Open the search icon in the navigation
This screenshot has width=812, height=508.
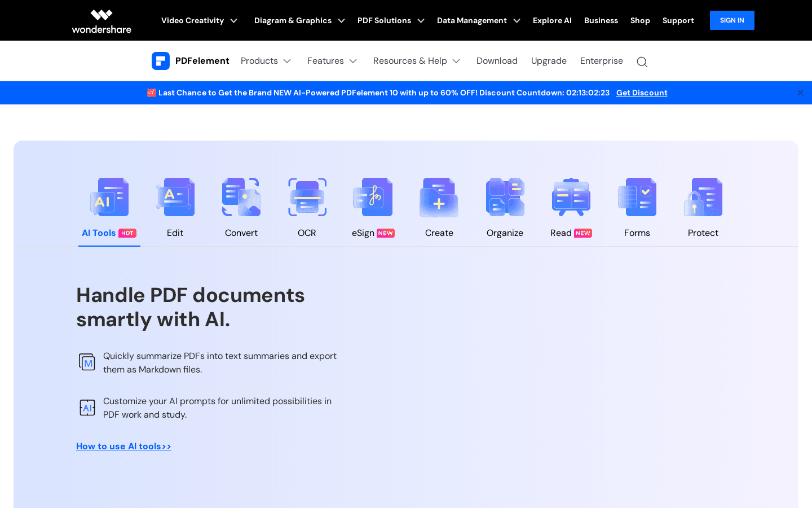tap(642, 62)
